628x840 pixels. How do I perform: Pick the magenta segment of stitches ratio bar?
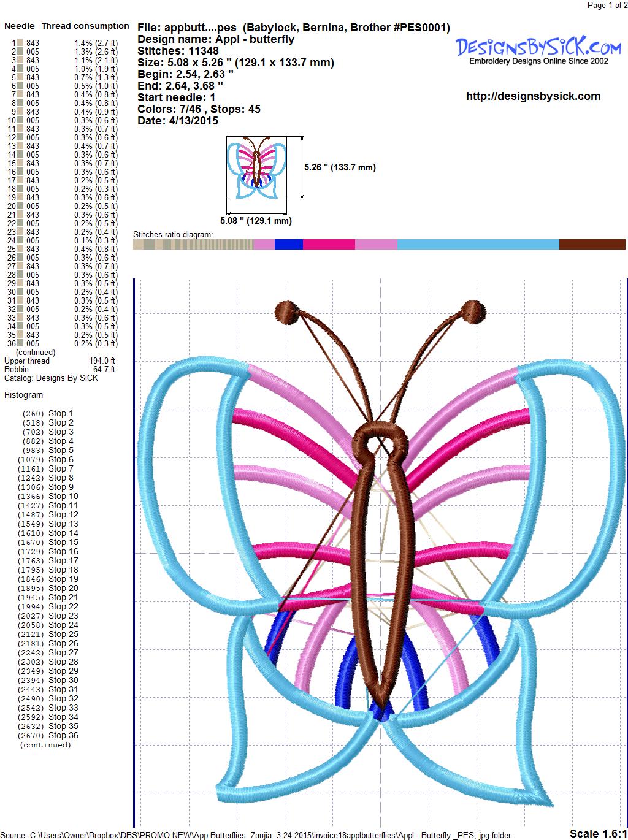click(x=329, y=245)
